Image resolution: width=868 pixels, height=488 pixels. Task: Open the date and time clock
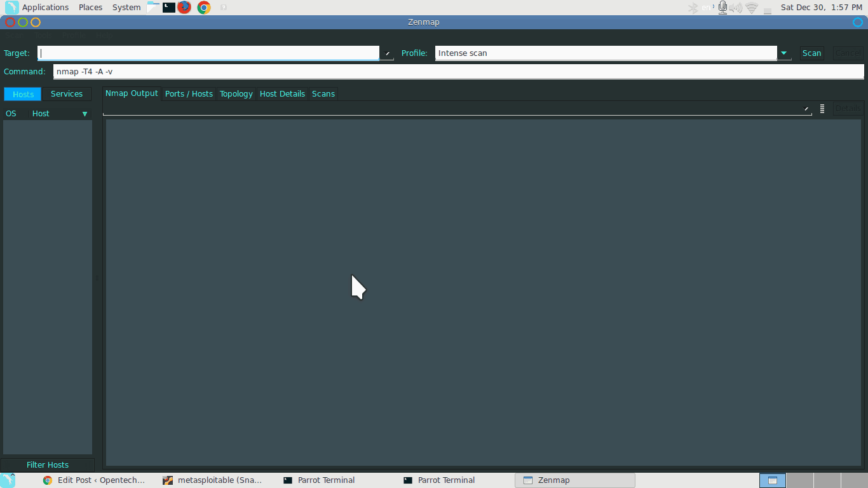[821, 8]
